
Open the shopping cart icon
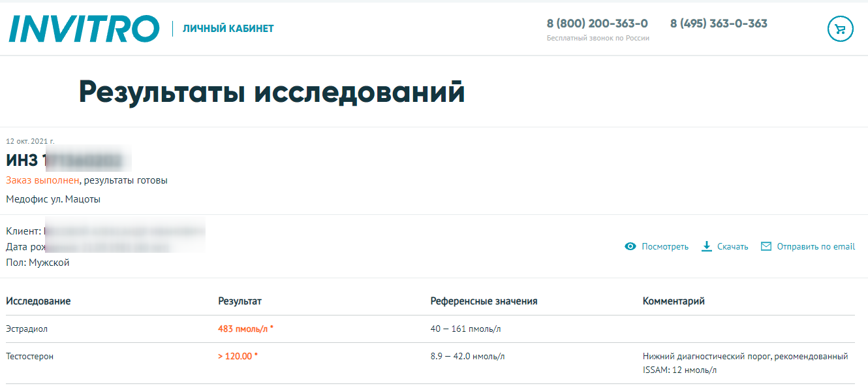841,29
